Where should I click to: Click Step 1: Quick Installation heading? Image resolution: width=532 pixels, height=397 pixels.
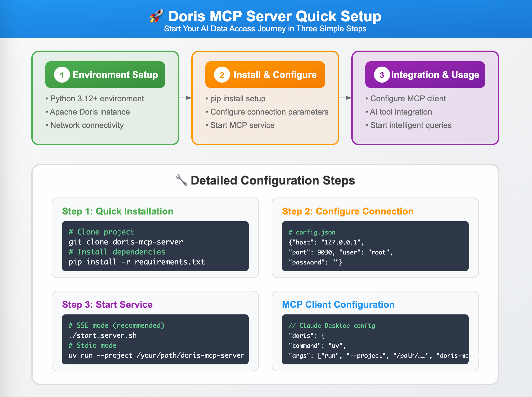pyautogui.click(x=118, y=211)
